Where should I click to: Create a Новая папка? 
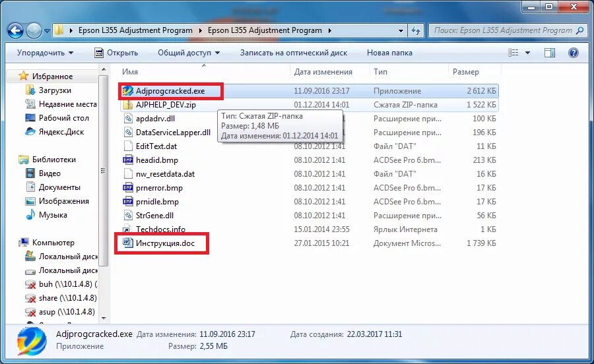click(x=389, y=53)
